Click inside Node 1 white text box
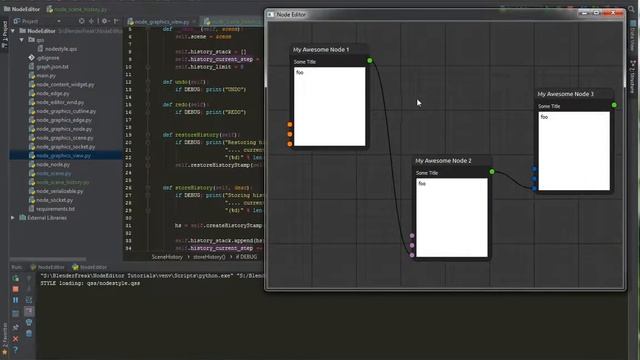The width and height of the screenshot is (640, 360). [x=330, y=107]
